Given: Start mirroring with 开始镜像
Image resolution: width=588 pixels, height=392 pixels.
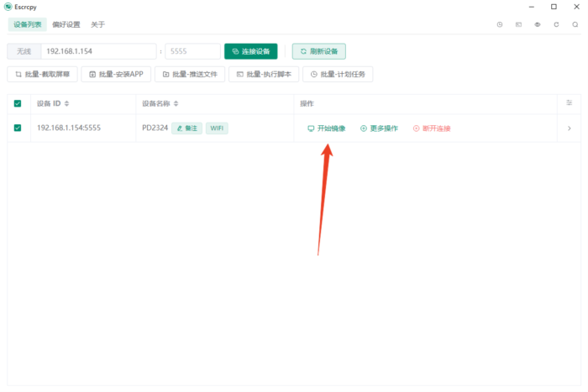Looking at the screenshot, I should pyautogui.click(x=327, y=128).
